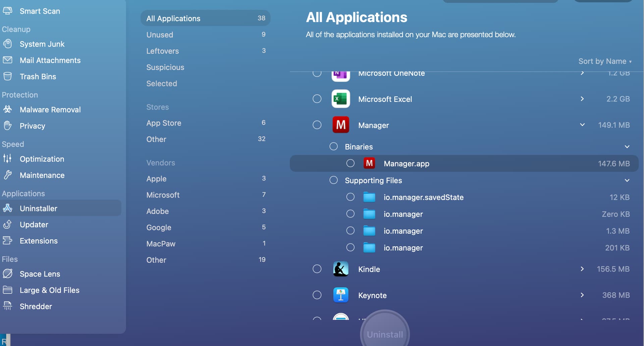Image resolution: width=644 pixels, height=346 pixels.
Task: Select the Leftovers filter
Action: (206, 51)
